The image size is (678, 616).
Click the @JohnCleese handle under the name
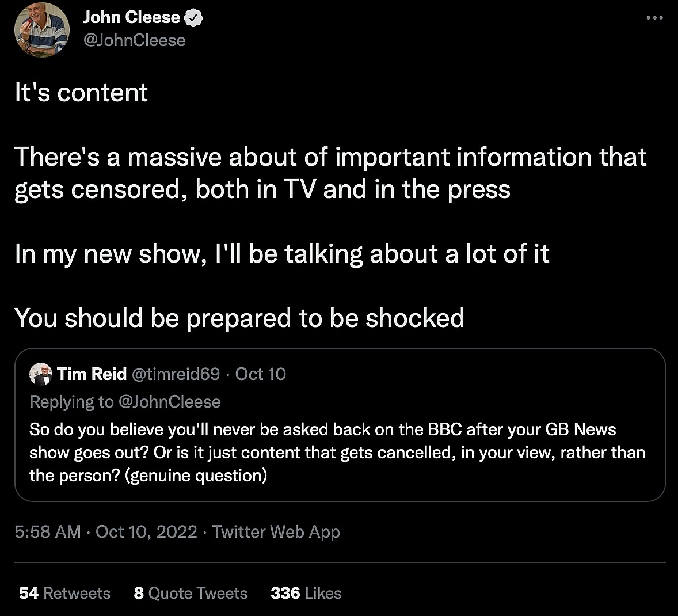tap(134, 40)
